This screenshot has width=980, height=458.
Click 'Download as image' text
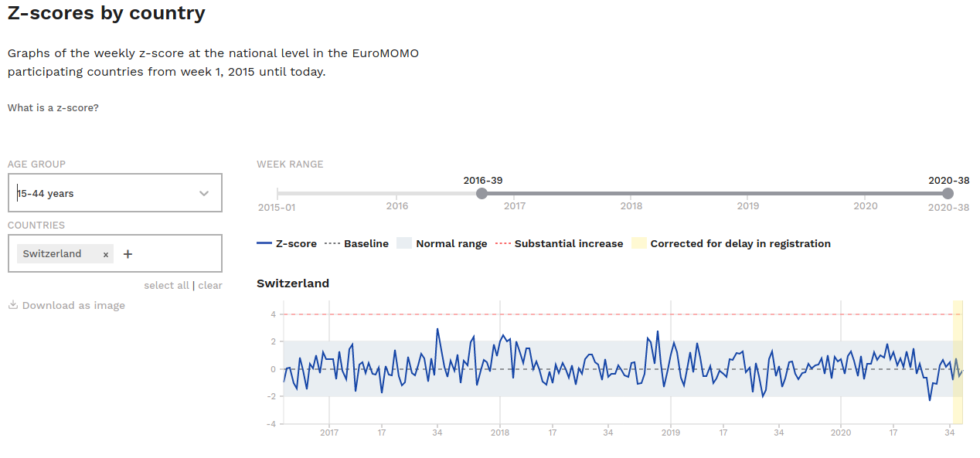(73, 306)
